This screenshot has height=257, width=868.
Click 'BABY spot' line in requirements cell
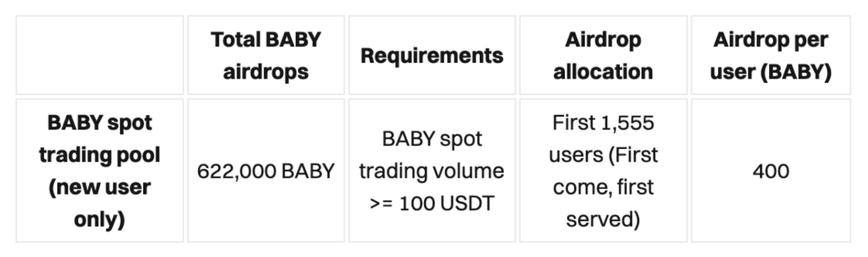click(x=432, y=139)
